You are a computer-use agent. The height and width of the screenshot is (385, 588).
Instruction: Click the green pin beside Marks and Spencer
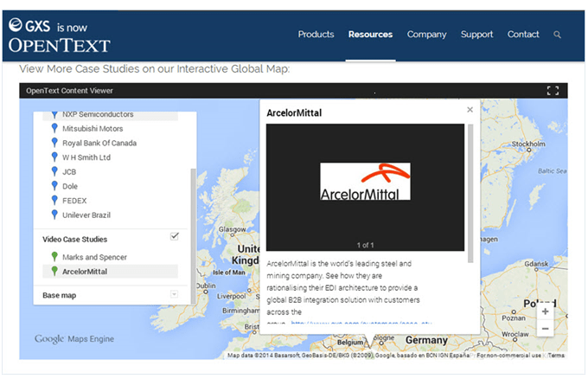coord(54,257)
